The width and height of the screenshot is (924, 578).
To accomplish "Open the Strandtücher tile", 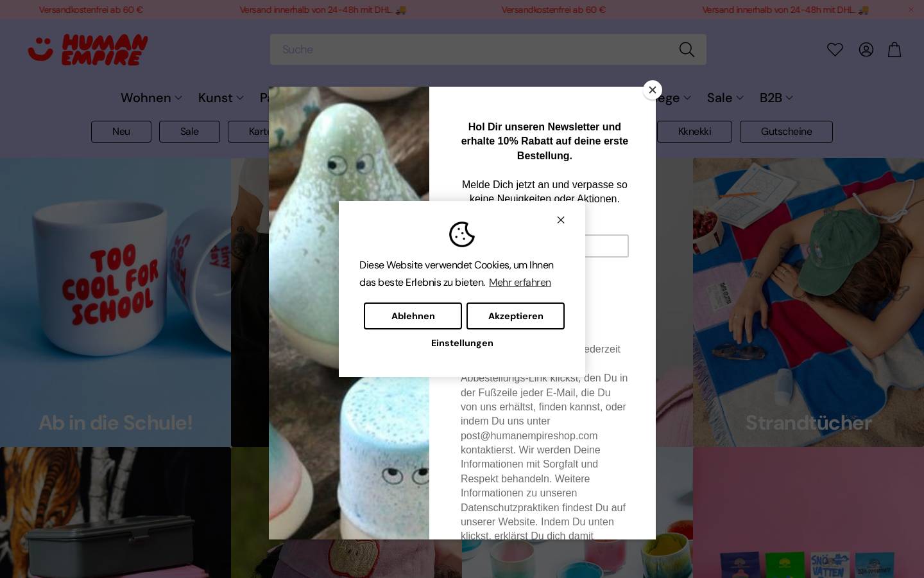I will 809,302.
